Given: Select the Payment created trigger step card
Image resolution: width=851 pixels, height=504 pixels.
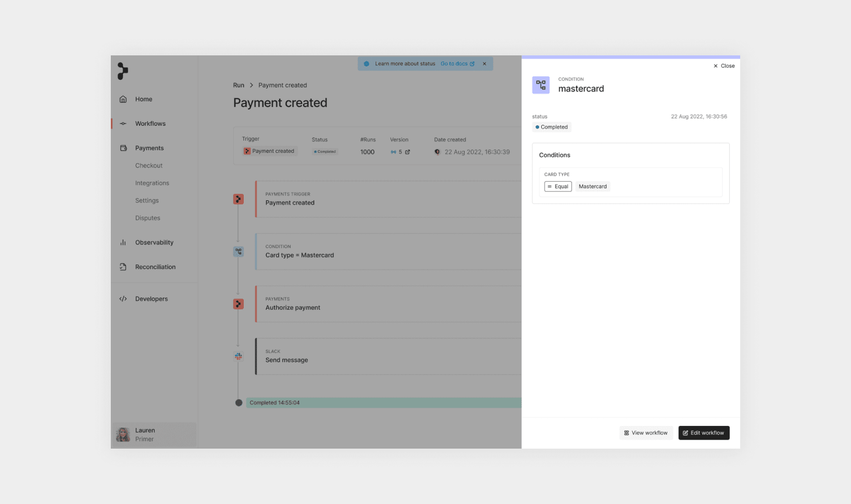Looking at the screenshot, I should click(x=388, y=199).
